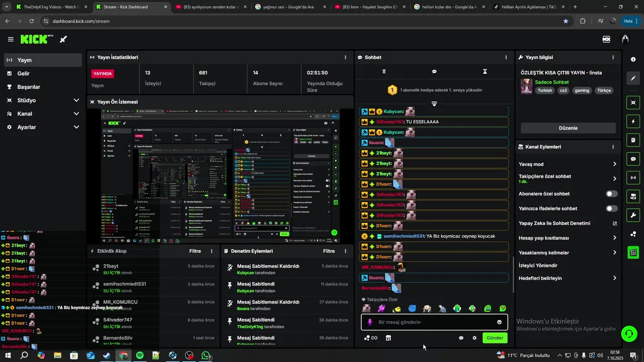Switch to the TheOnlyK1ng Videos browser tab
Screen dimensions: 644x362
(x=51, y=7)
